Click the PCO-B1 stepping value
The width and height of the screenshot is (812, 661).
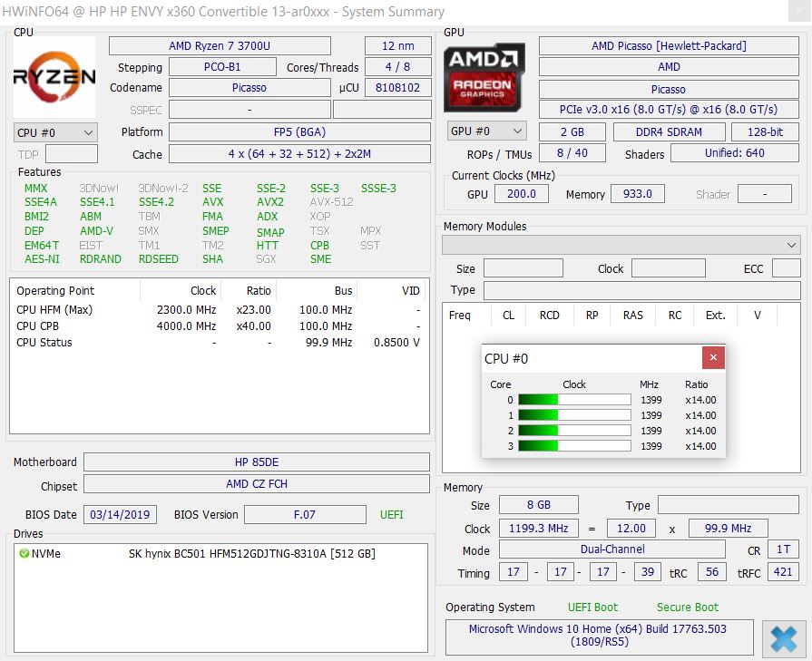[222, 67]
